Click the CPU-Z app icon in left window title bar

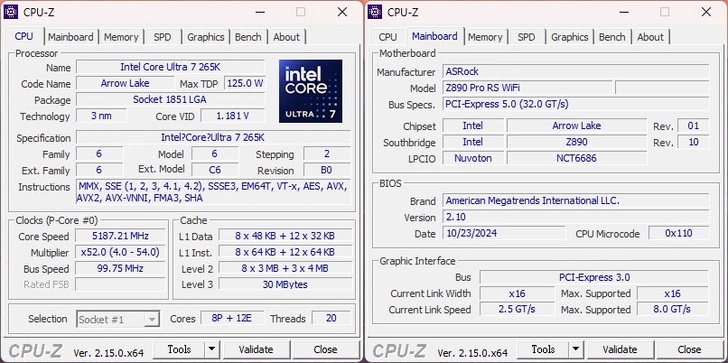click(x=11, y=12)
